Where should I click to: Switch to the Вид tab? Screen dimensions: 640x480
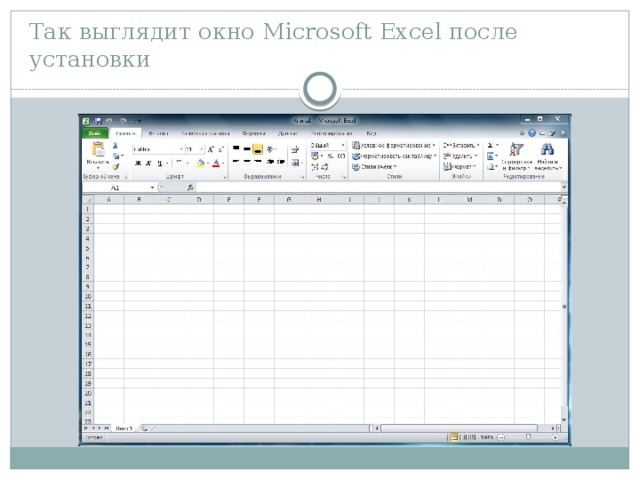pyautogui.click(x=371, y=133)
